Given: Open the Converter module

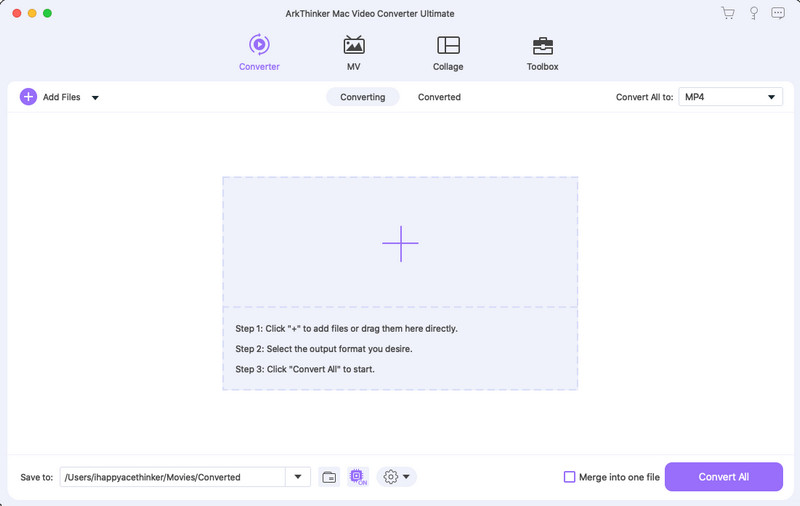Looking at the screenshot, I should point(259,52).
